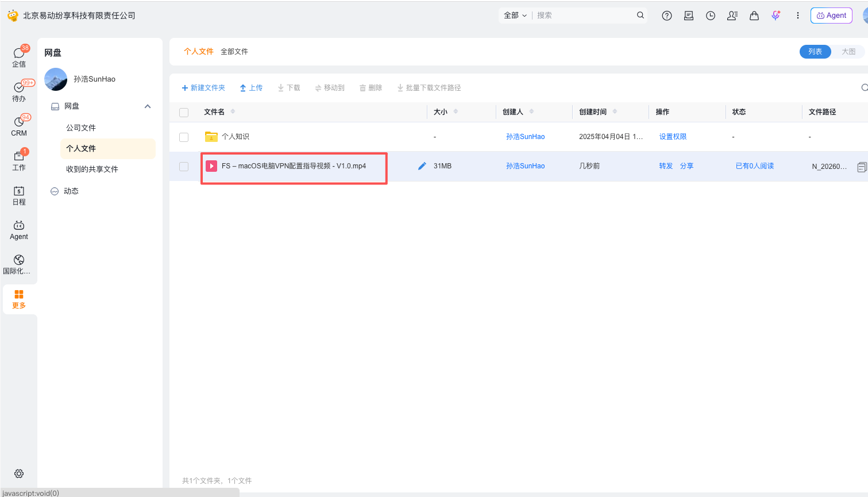Sort by 文件名 column arrow
Image resolution: width=868 pixels, height=497 pixels.
tap(233, 111)
